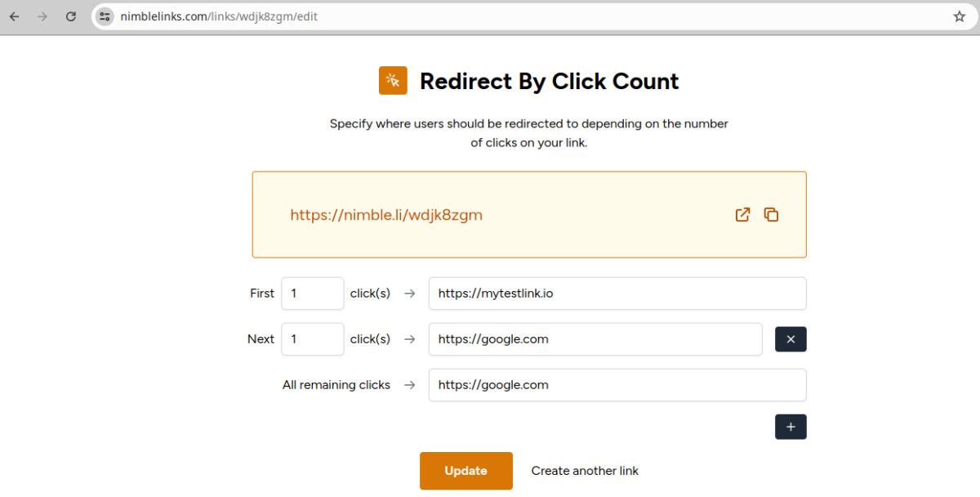Bookmark this page with the star icon
Viewport: 980px width, 497px height.
tap(959, 16)
